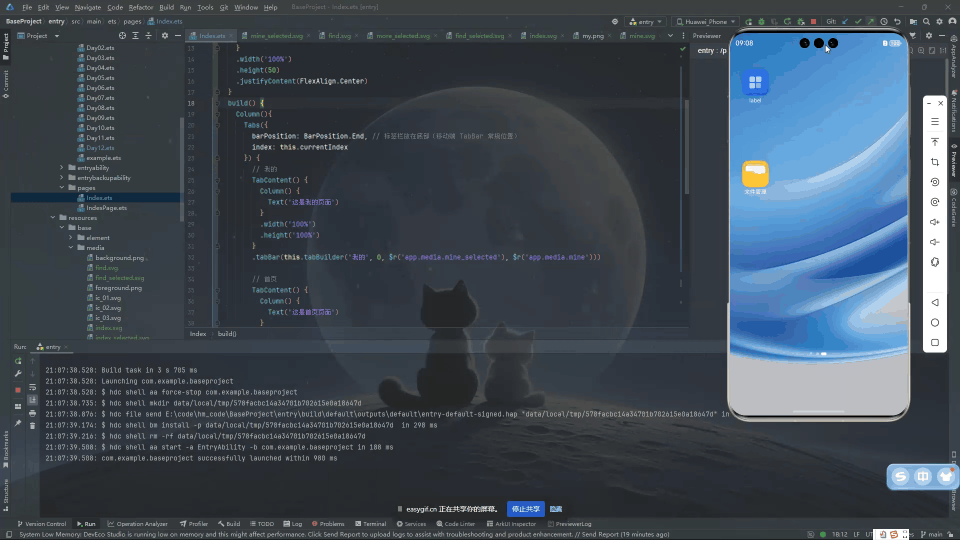
Task: Click the emulator volume down icon
Action: tap(935, 242)
